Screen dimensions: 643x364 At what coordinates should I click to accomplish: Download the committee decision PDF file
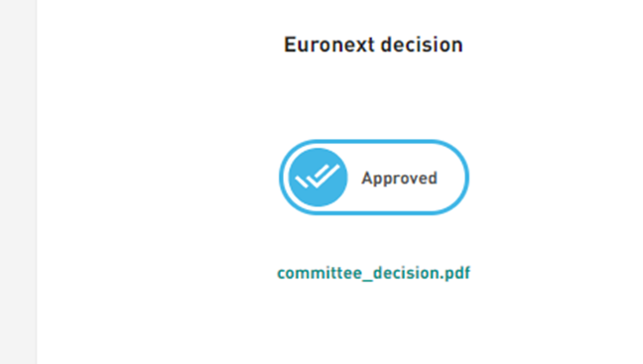[x=373, y=273]
